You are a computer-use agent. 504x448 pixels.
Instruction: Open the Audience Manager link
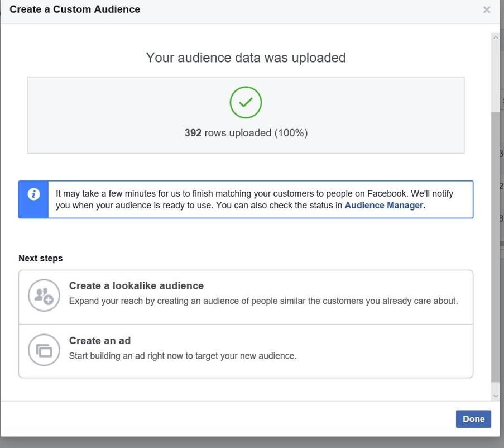385,205
